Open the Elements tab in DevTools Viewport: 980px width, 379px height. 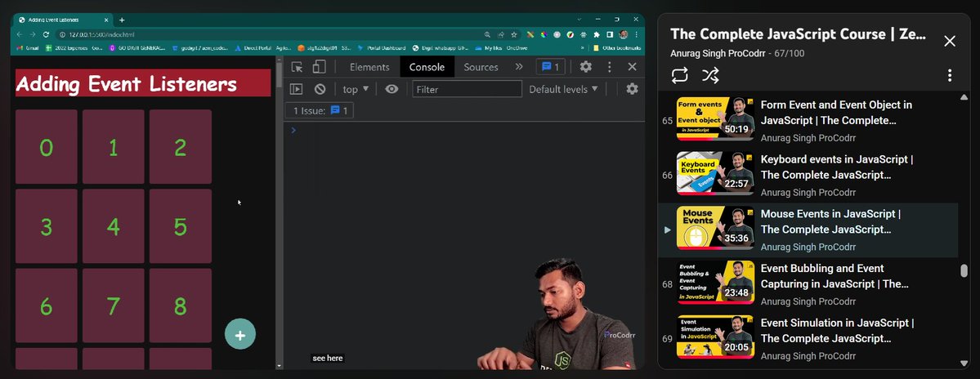369,67
